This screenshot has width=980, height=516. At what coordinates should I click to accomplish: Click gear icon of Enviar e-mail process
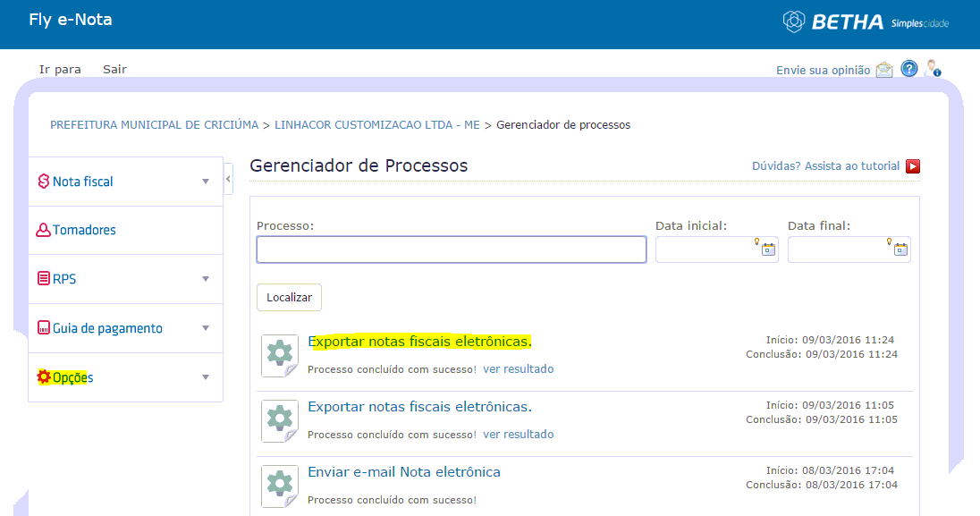point(279,486)
